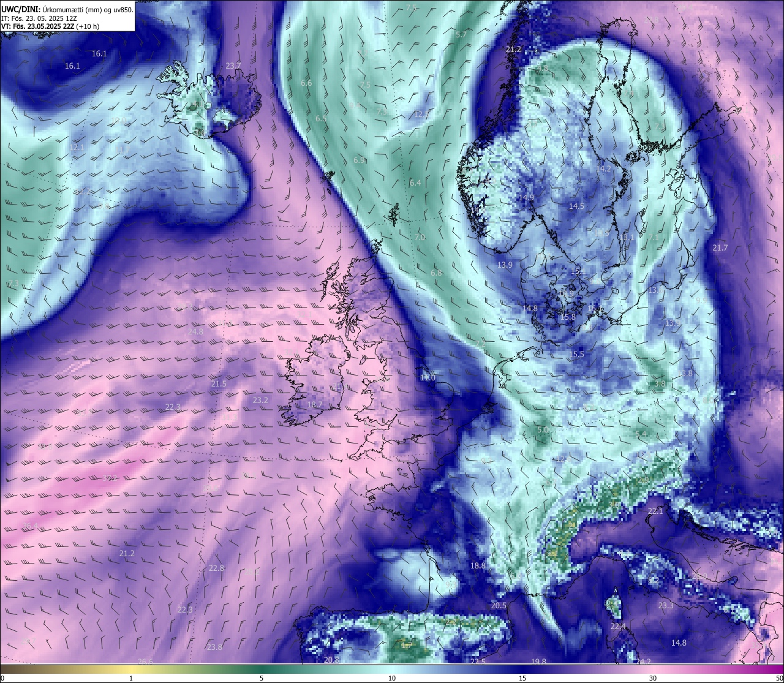This screenshot has height=683, width=784.
Task: Select the 21.7 value at the eastern edge
Action: click(x=720, y=247)
